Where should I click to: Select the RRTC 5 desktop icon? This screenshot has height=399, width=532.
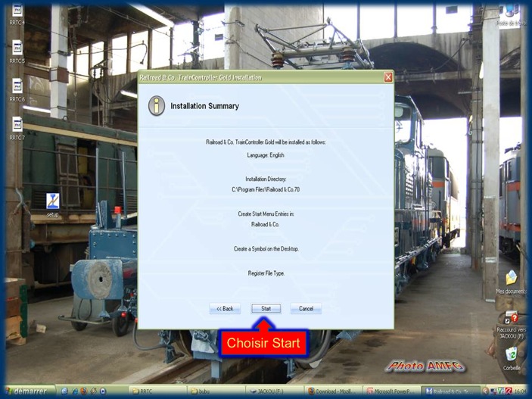pyautogui.click(x=17, y=52)
